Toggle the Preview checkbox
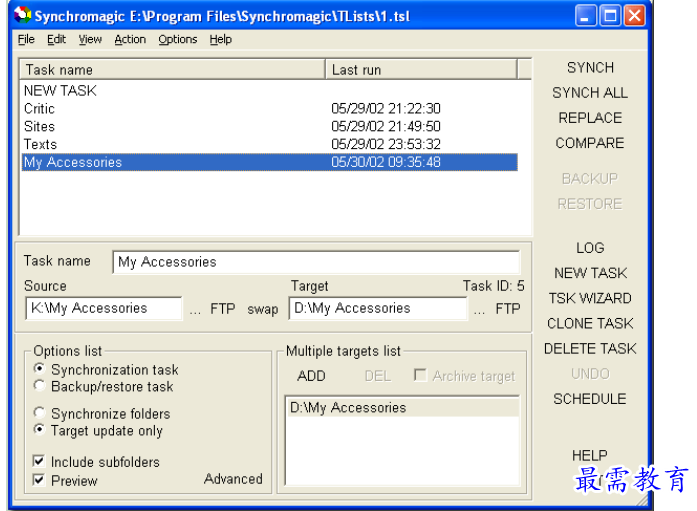 tap(39, 480)
